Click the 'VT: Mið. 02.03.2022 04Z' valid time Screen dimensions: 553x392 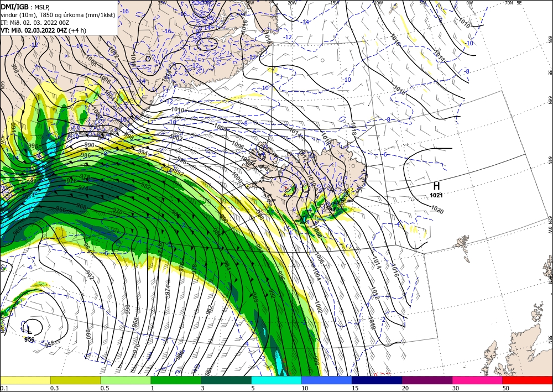[x=34, y=30]
